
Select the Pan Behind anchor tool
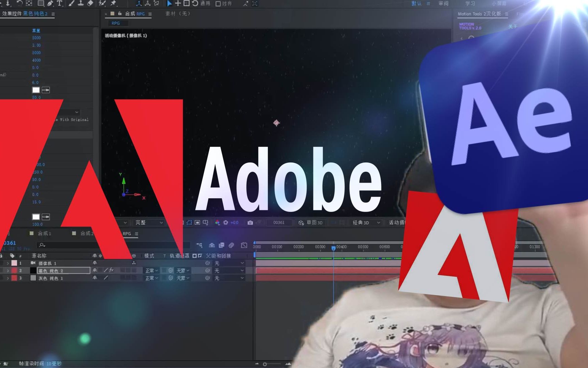(x=29, y=3)
